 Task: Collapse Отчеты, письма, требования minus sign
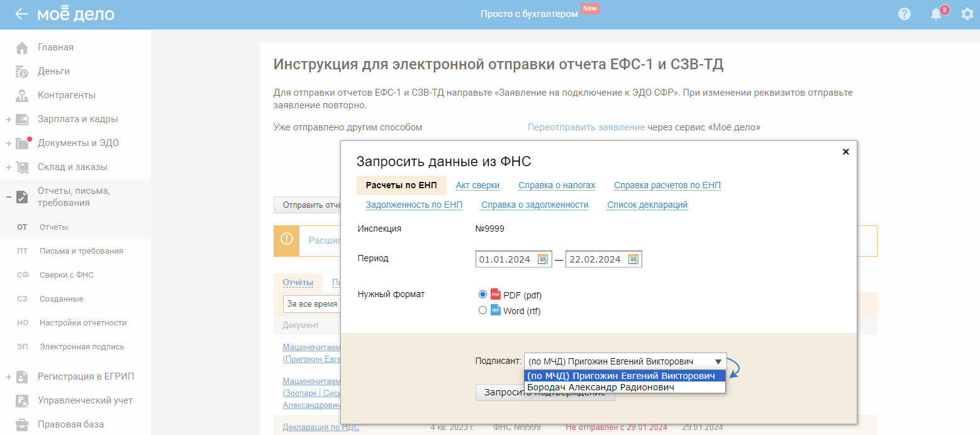9,197
